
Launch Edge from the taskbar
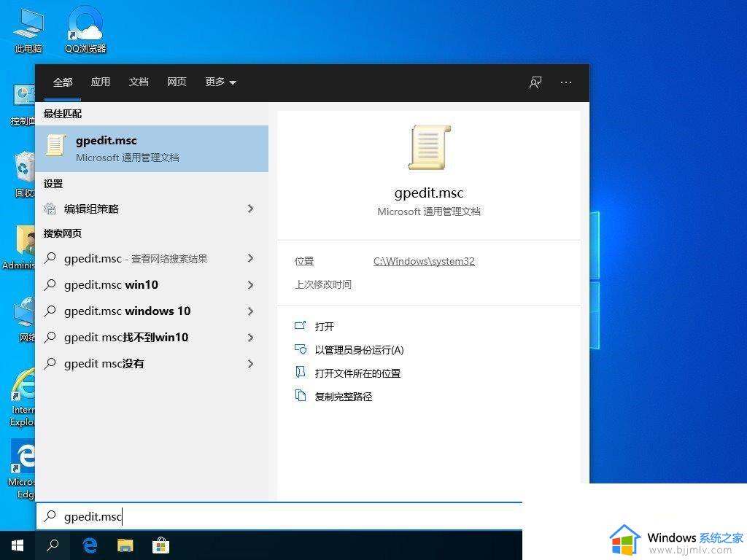click(90, 545)
